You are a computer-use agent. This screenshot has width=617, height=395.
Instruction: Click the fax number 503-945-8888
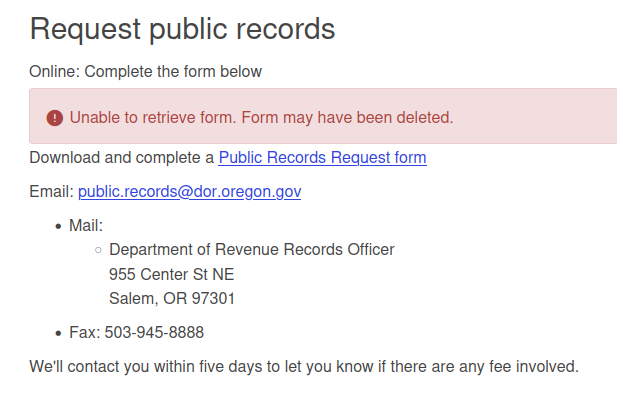coord(154,333)
